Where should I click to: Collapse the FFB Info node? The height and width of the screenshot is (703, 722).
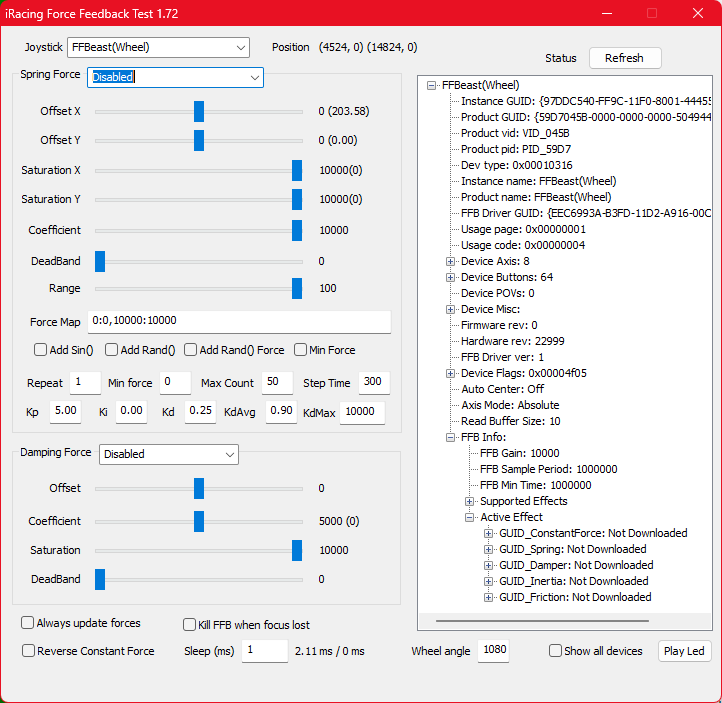pyautogui.click(x=450, y=437)
